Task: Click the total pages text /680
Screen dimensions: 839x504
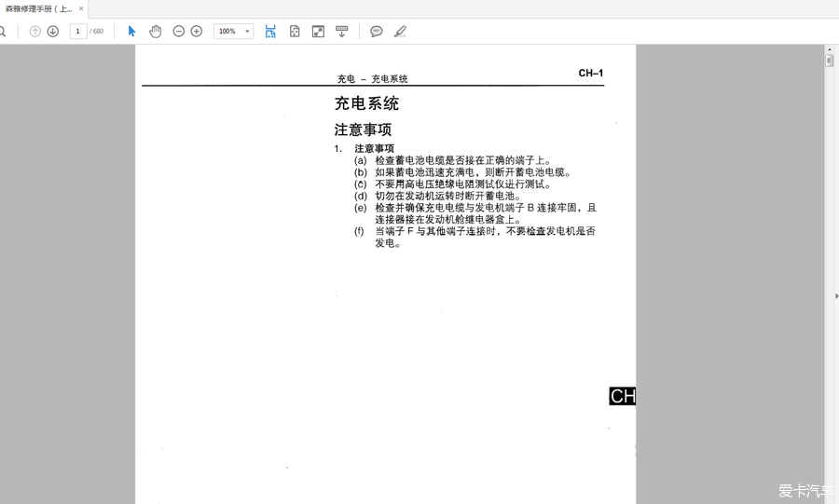Action: tap(96, 32)
